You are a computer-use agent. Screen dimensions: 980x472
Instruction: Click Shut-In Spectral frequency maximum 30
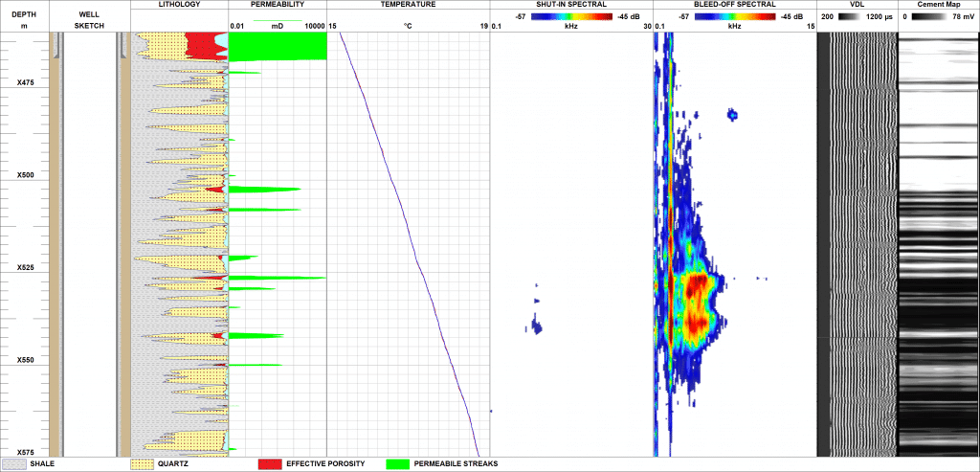pyautogui.click(x=647, y=26)
